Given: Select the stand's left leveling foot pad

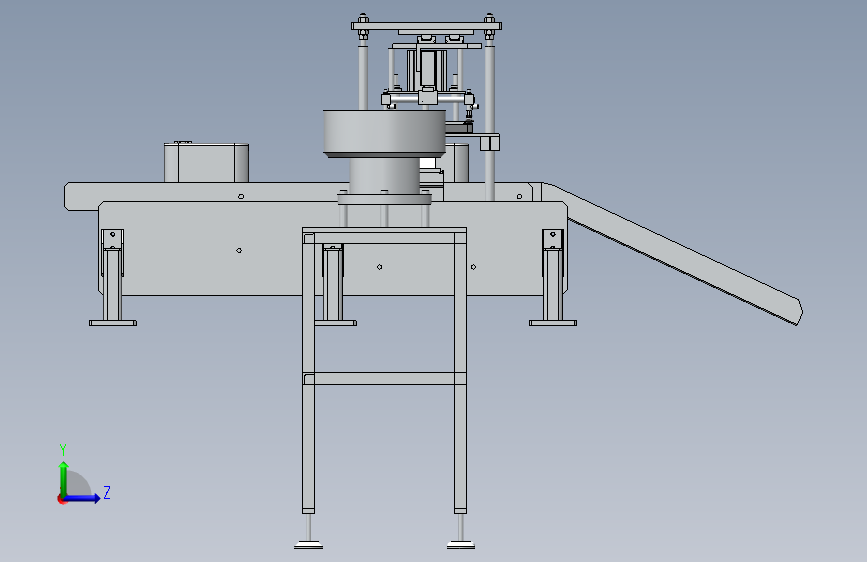Looking at the screenshot, I should 309,545.
